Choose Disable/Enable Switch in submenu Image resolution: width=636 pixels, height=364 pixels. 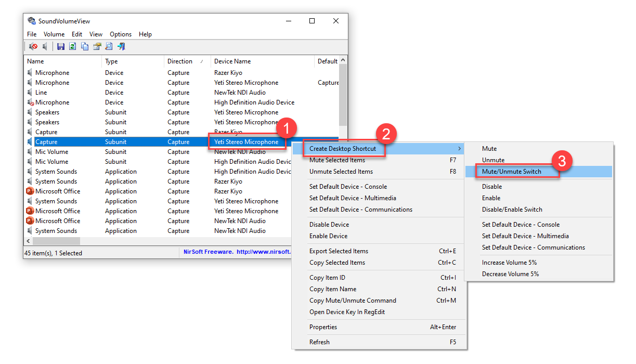(x=512, y=210)
